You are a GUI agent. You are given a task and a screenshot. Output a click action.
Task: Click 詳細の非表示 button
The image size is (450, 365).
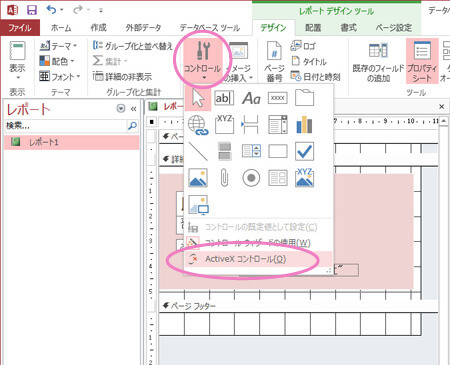(122, 77)
